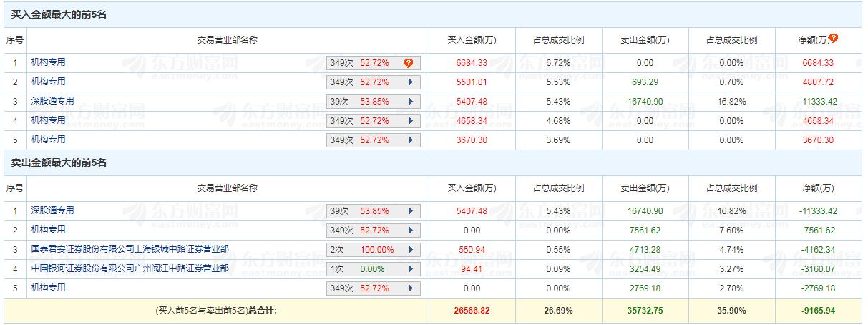This screenshot has width=868, height=325.
Task: Open arrow beside 2次 100.00% stats
Action: pyautogui.click(x=411, y=250)
